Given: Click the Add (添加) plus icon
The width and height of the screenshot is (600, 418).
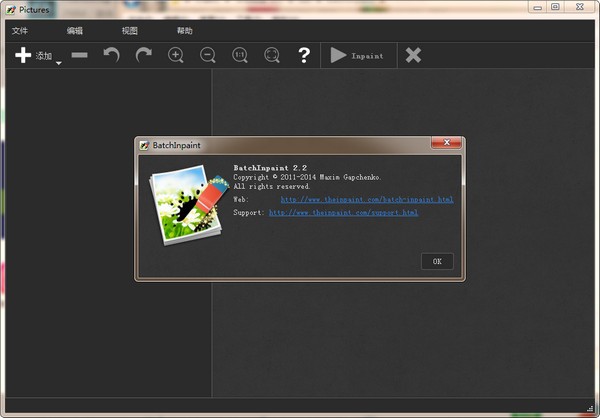Looking at the screenshot, I should [x=23, y=56].
